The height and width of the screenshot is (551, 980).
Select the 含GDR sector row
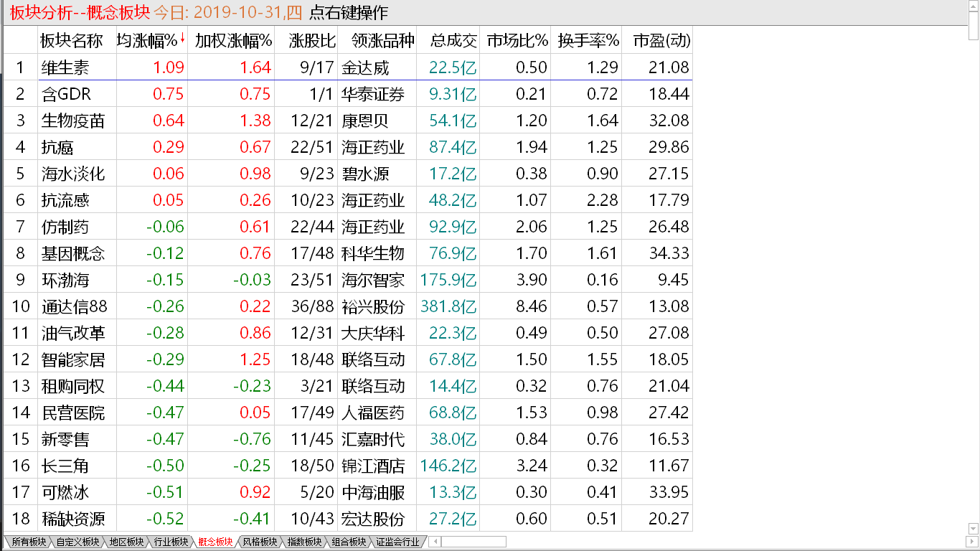click(x=348, y=94)
